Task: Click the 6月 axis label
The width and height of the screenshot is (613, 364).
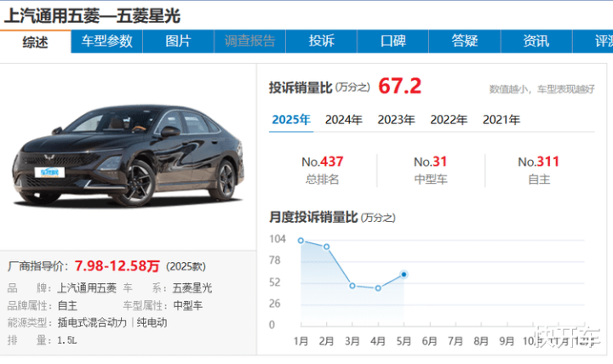Action: (429, 341)
